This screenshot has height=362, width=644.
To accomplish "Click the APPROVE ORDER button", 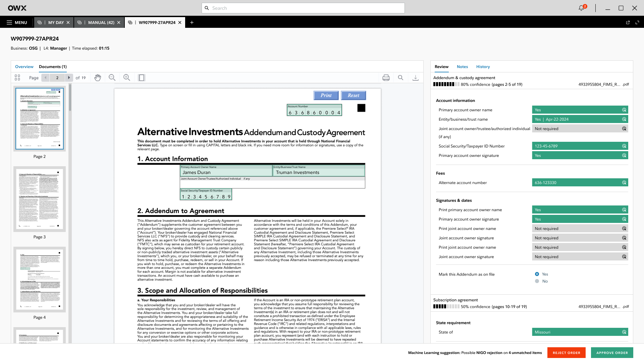I will [x=612, y=353].
